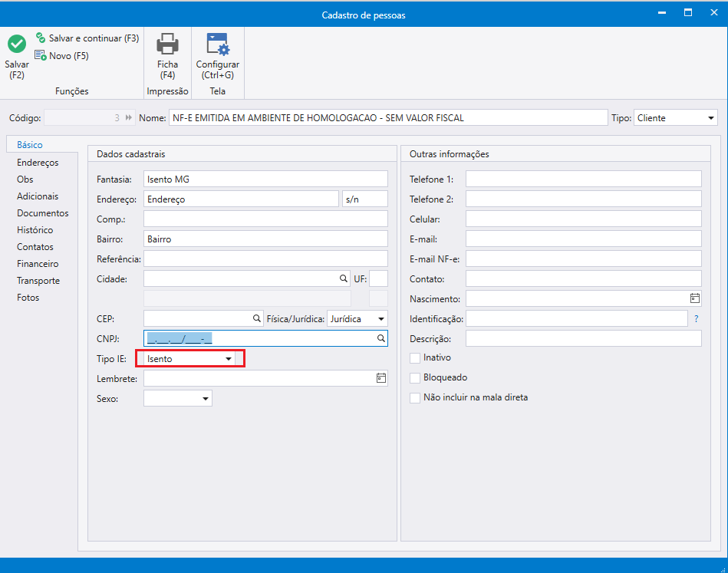Click the magnifier icon in CEP field
728x573 pixels.
click(x=256, y=318)
